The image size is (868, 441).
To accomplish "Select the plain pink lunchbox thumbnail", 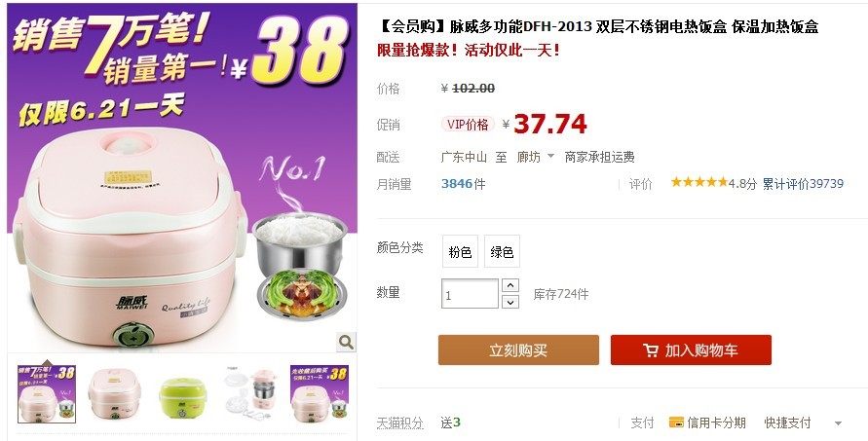I will click(114, 393).
